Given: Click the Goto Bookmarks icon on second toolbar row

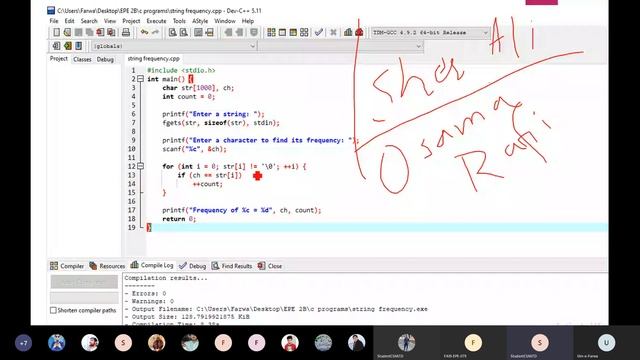Looking at the screenshot, I should 78,46.
